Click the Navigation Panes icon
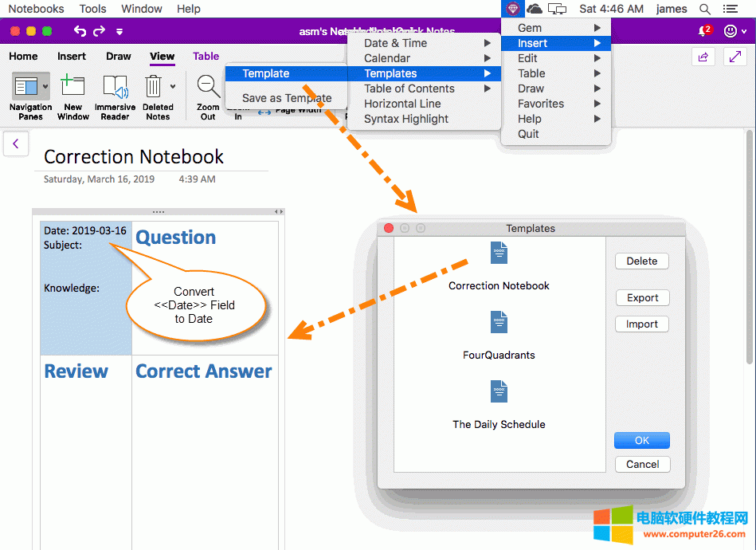The image size is (756, 550). [25, 86]
